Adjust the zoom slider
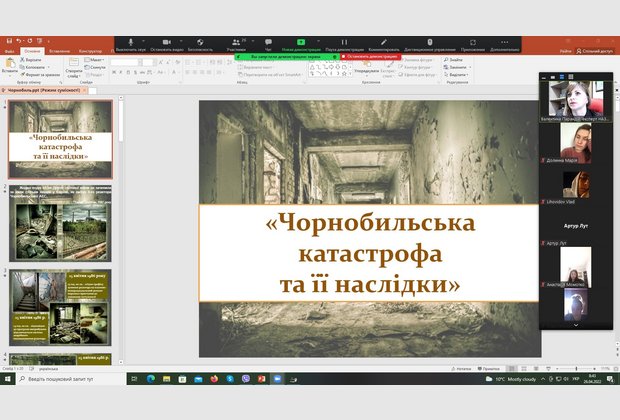620x420 pixels. (x=576, y=369)
